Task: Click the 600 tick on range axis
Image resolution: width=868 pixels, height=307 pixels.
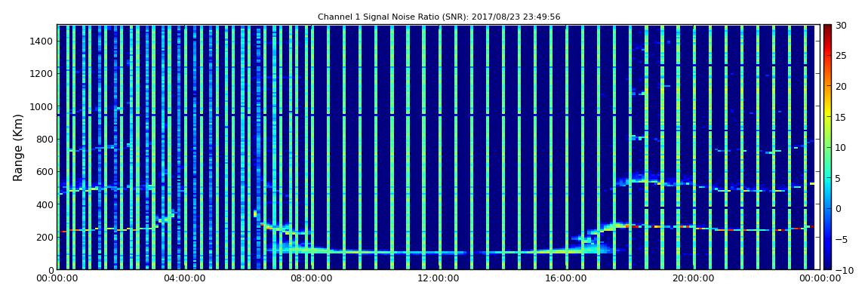Action: (x=44, y=171)
